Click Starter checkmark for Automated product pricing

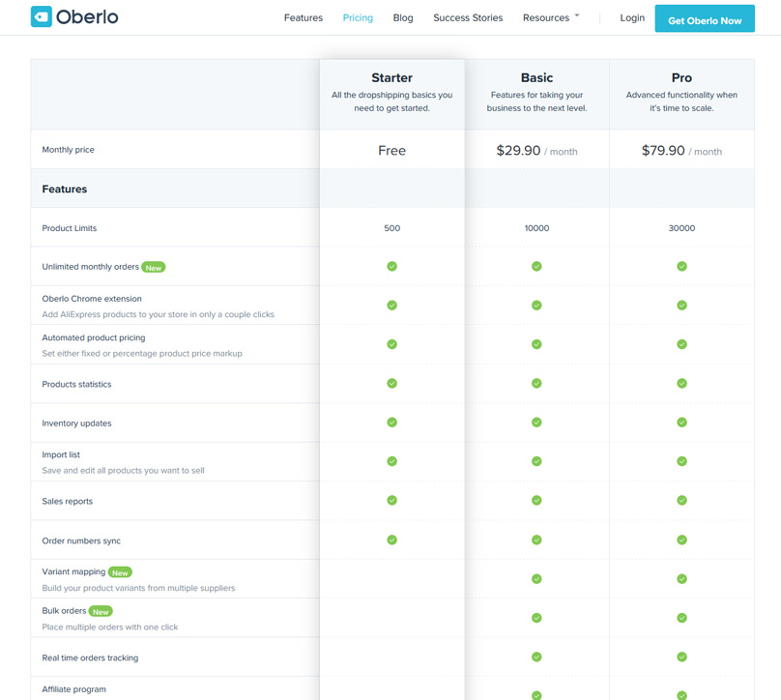[x=392, y=344]
